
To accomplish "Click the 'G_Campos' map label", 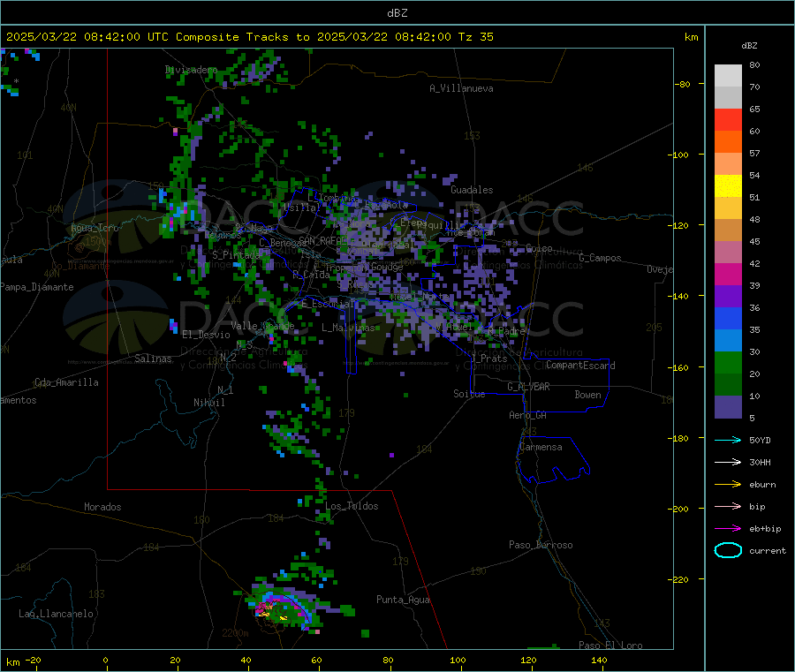I will click(x=600, y=258).
